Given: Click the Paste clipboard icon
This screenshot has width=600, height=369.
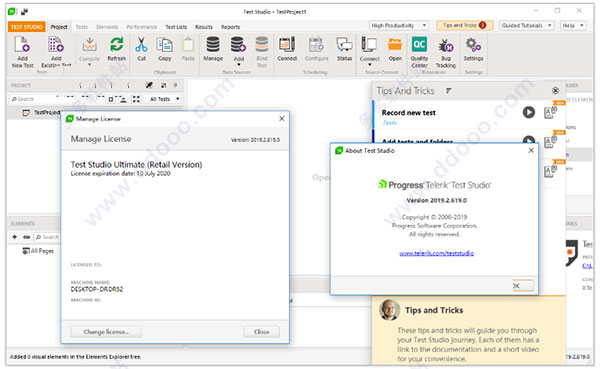Looking at the screenshot, I should [x=188, y=45].
